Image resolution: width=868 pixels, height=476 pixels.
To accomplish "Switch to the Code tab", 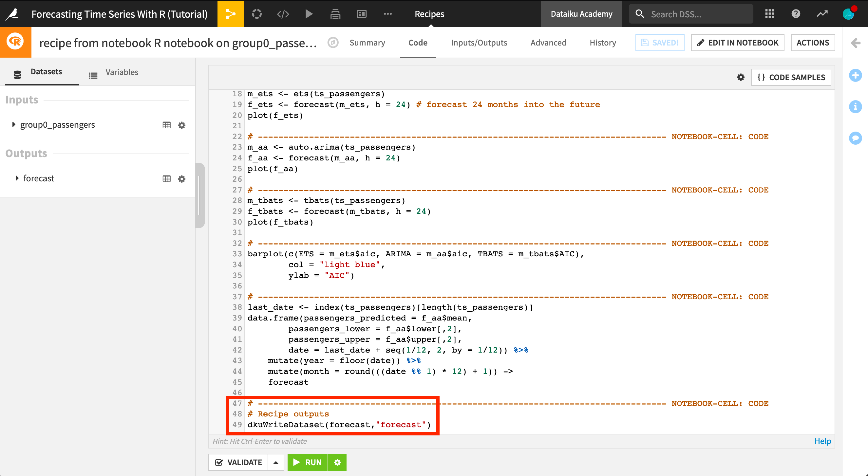I will (x=418, y=43).
